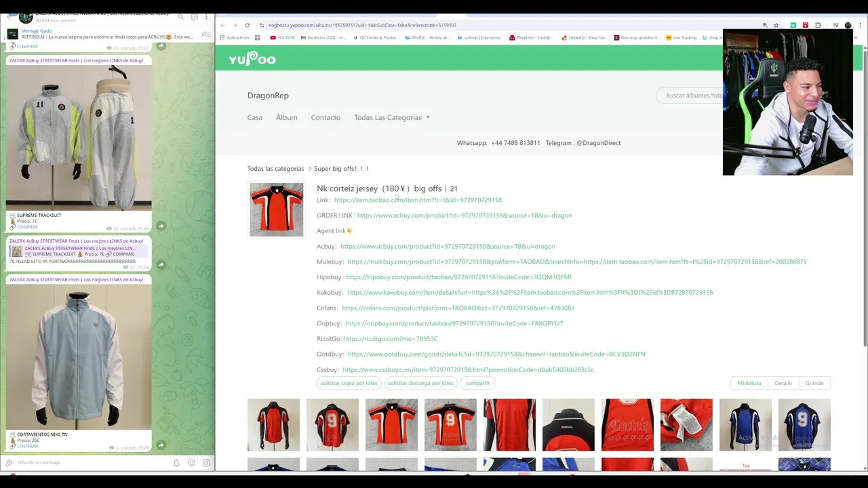The width and height of the screenshot is (868, 488).
Task: Click the Telegram attach icon
Action: [x=9, y=463]
